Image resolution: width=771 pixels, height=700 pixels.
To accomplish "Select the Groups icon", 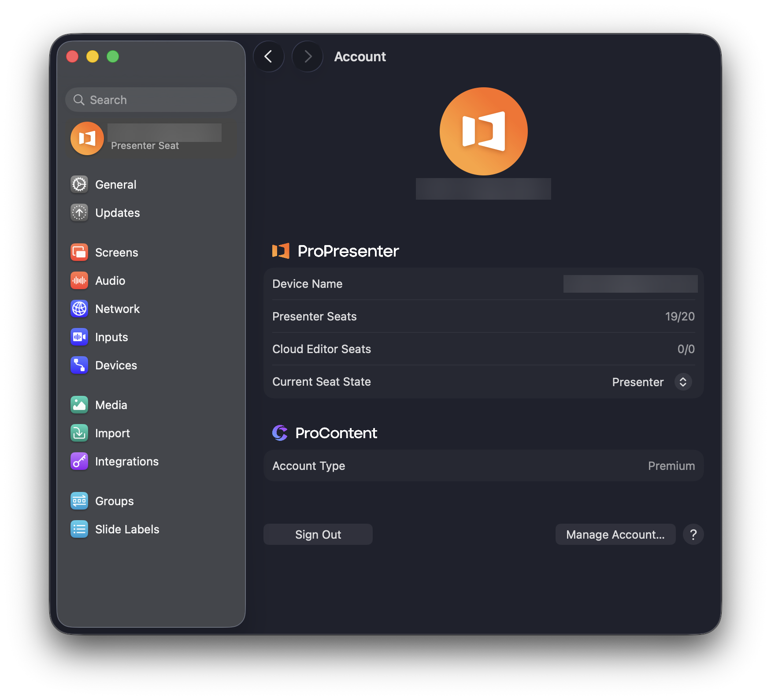I will 79,501.
